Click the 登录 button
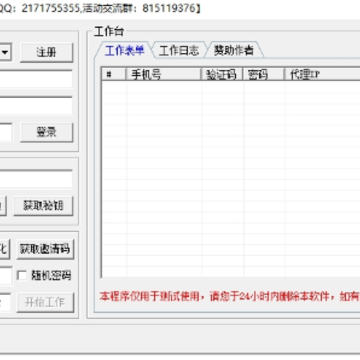360x360 pixels. (x=46, y=132)
